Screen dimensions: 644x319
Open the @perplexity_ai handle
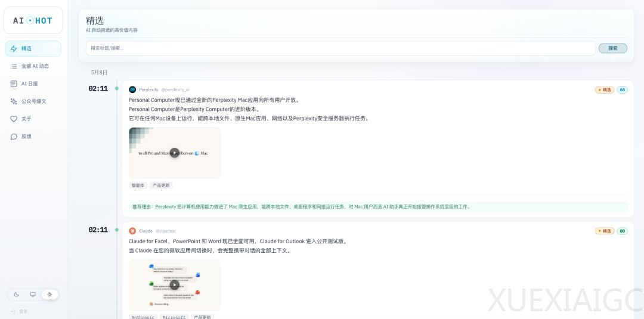tap(175, 89)
